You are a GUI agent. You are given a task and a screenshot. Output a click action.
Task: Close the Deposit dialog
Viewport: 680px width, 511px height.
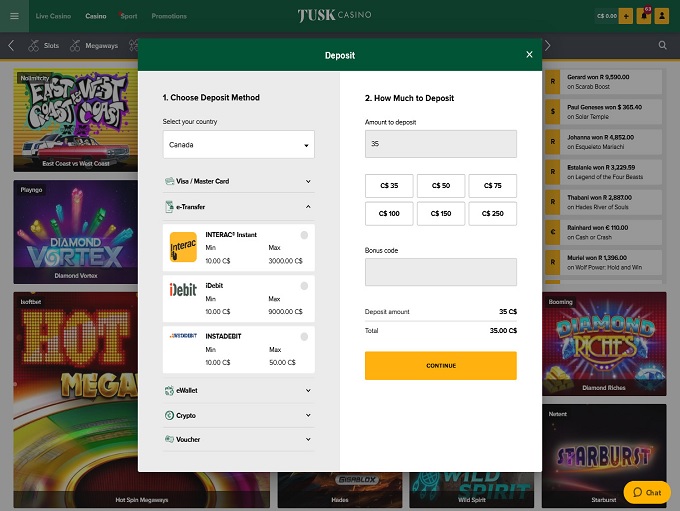point(530,55)
